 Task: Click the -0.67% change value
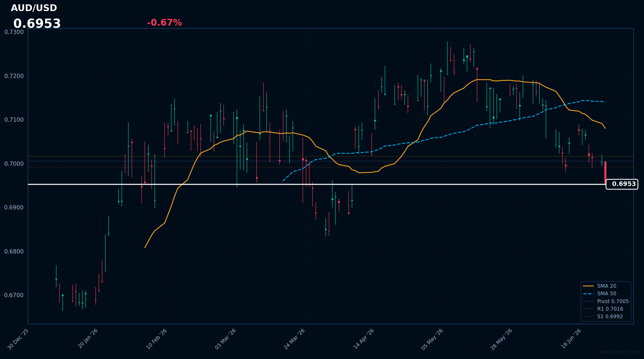164,23
